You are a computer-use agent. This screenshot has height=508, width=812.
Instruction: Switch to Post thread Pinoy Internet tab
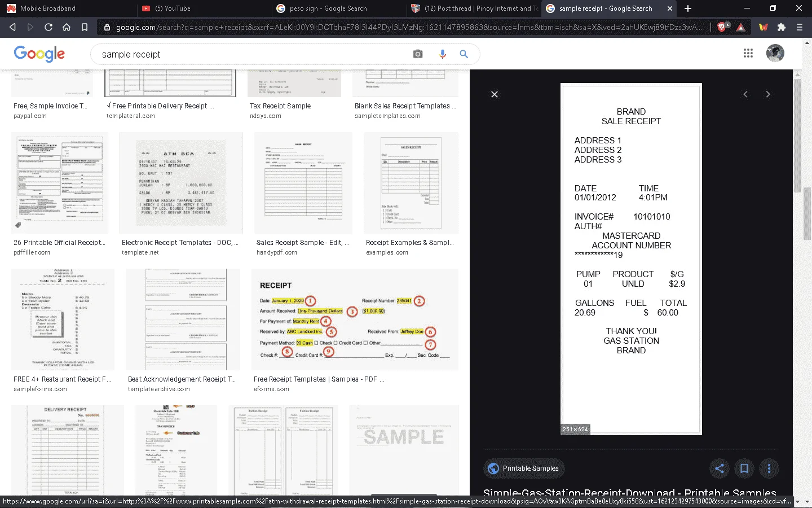[474, 8]
